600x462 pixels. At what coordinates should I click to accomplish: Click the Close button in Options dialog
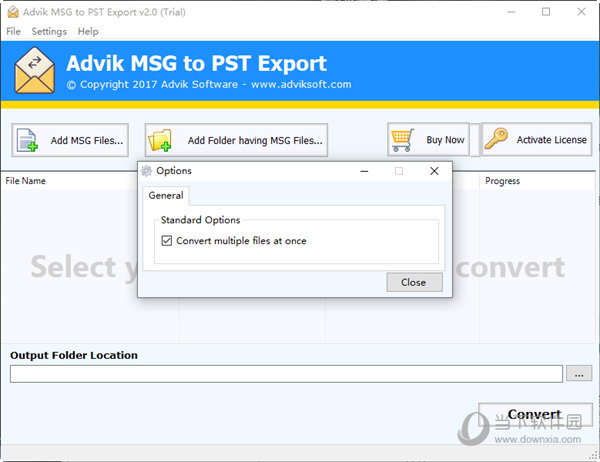pos(414,282)
